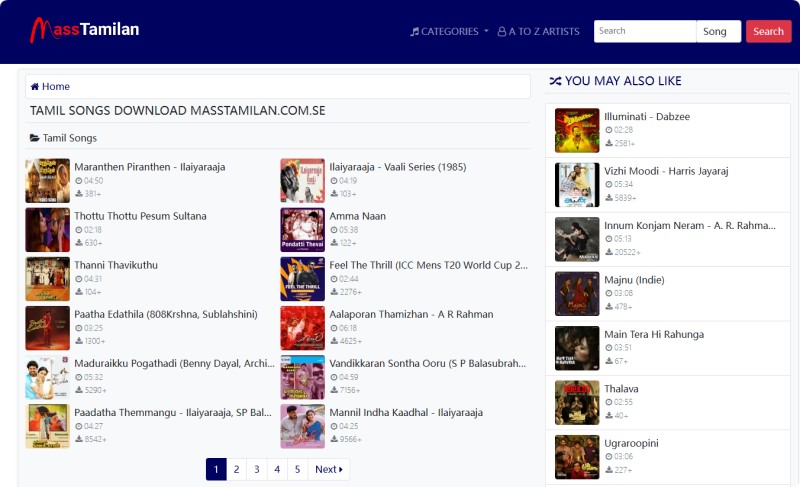Click Maranthen Piranthen album thumbnail
800x487 pixels.
(47, 181)
